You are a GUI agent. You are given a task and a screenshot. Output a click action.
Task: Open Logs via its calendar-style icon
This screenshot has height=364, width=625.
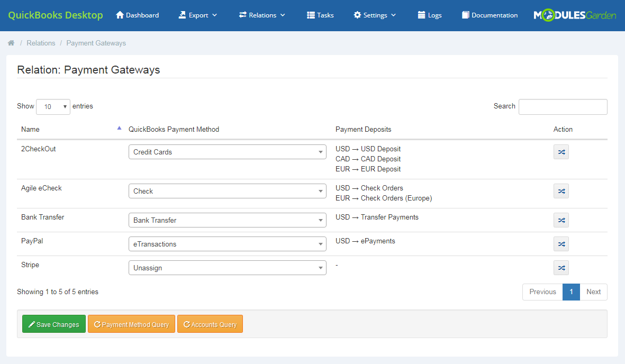[x=429, y=15]
